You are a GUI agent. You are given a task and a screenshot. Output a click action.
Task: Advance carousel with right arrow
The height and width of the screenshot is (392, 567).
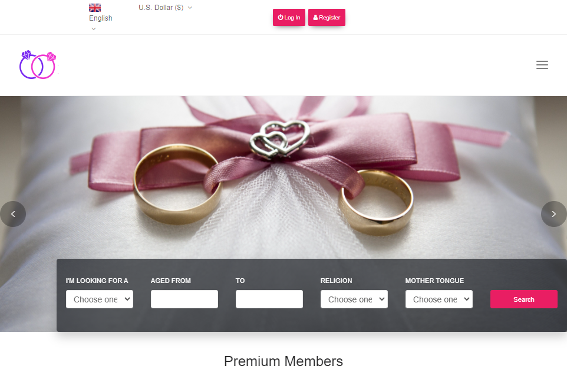pos(553,214)
